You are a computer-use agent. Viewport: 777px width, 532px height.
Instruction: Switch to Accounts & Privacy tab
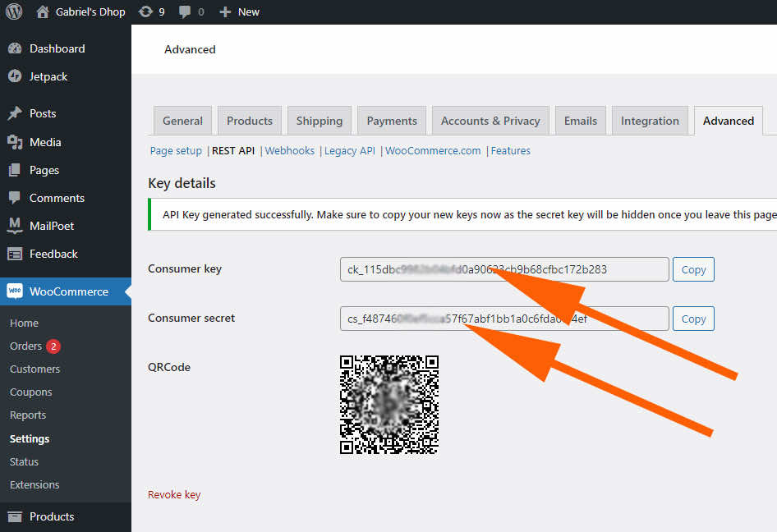[490, 121]
